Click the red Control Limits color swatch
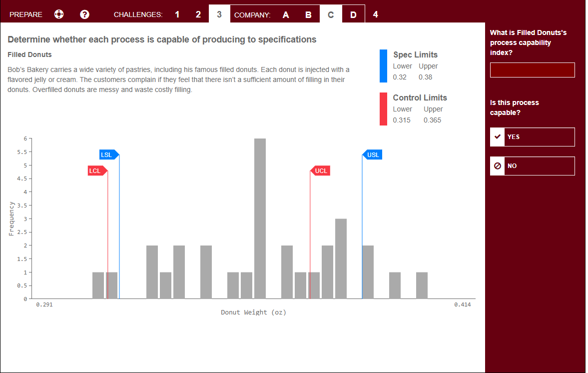 pyautogui.click(x=383, y=109)
